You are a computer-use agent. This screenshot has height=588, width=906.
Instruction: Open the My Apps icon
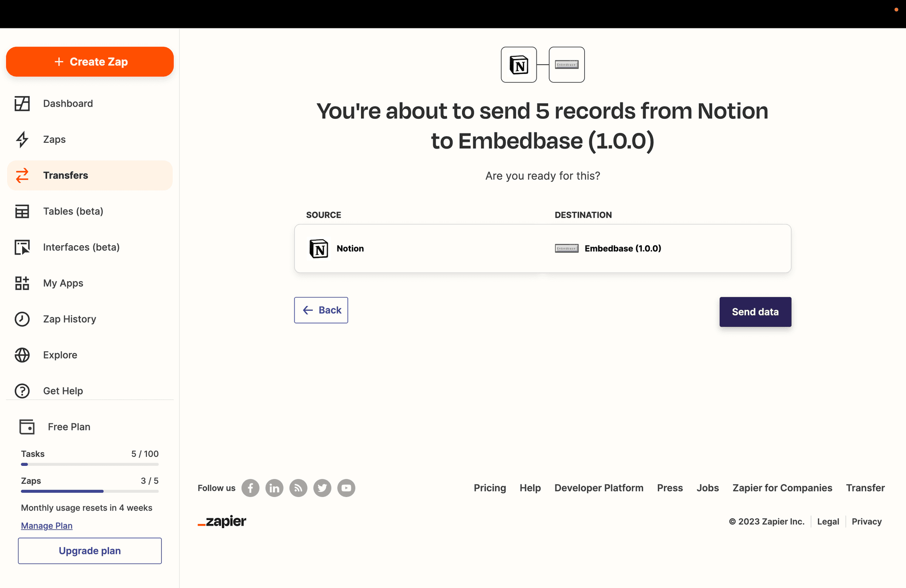tap(22, 283)
